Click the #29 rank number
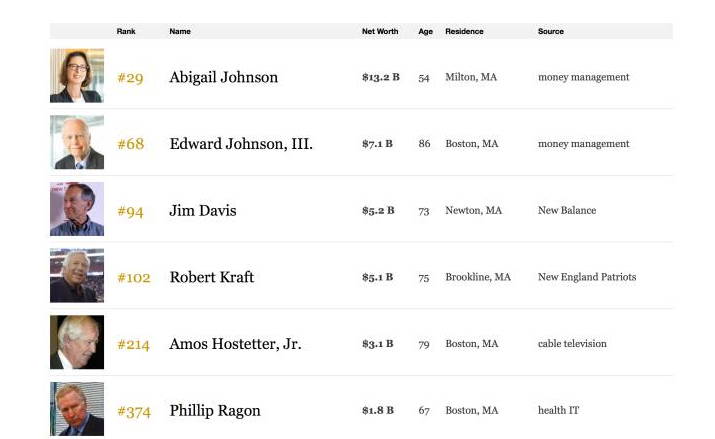This screenshot has width=715, height=439. [x=130, y=78]
